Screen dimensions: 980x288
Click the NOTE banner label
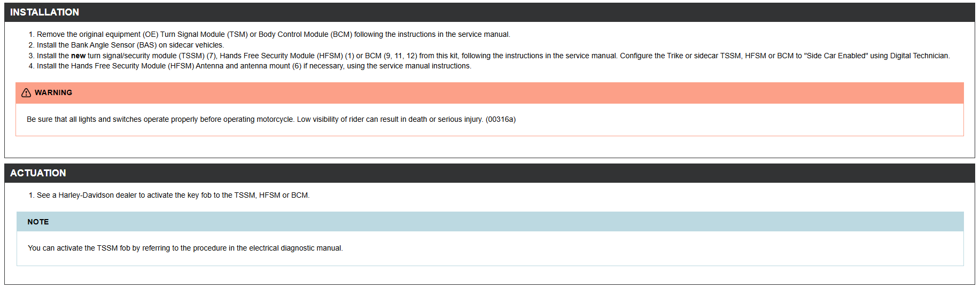pos(38,222)
